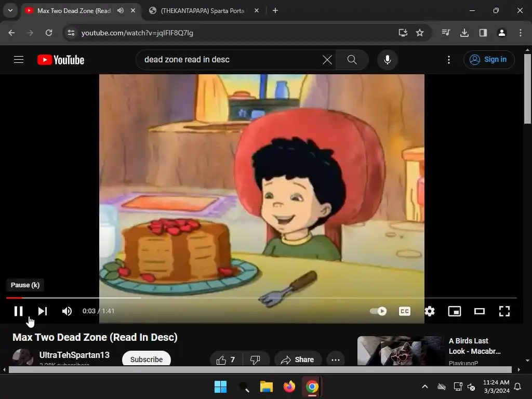Search with your voice microphone
Viewport: 532px width, 399px height.
(387, 60)
